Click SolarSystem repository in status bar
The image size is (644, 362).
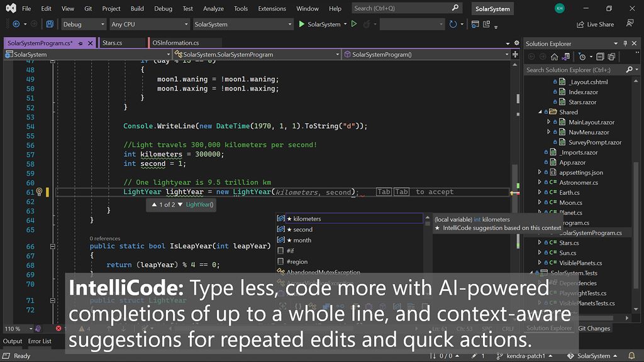593,356
